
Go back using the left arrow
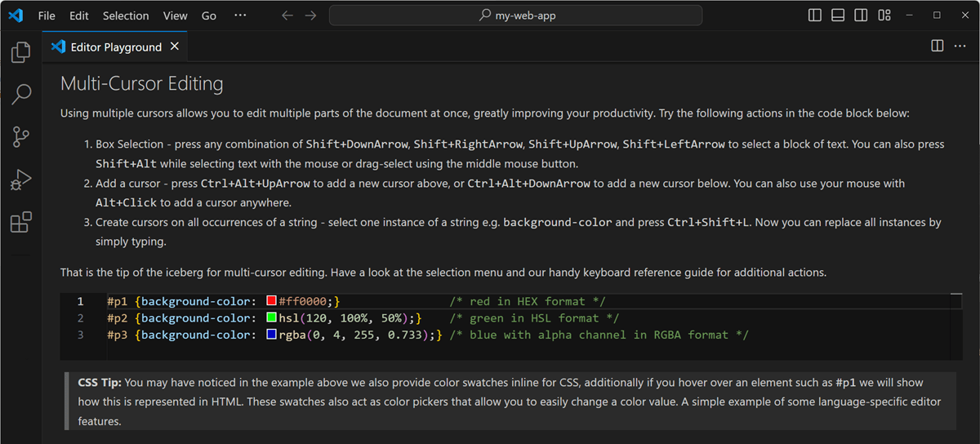(x=287, y=16)
